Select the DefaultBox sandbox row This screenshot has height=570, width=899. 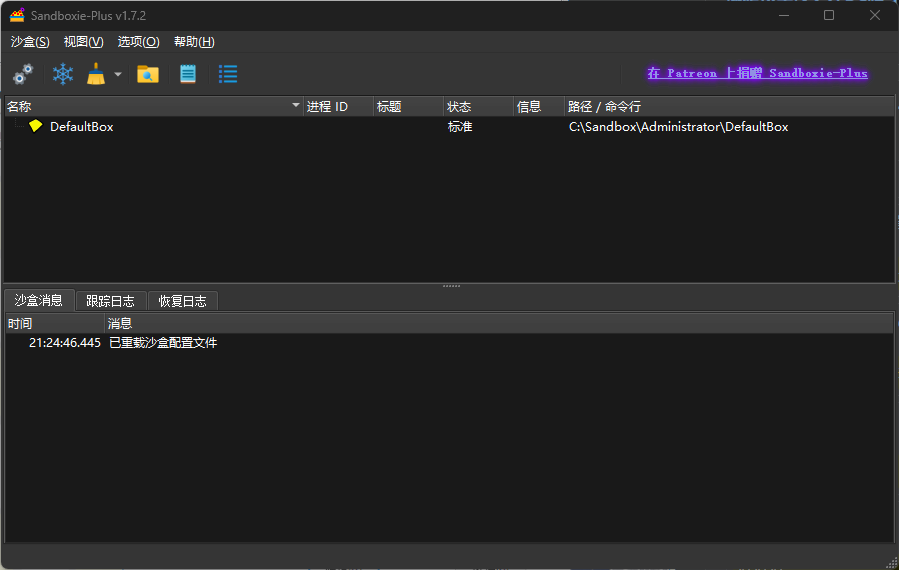coord(450,127)
